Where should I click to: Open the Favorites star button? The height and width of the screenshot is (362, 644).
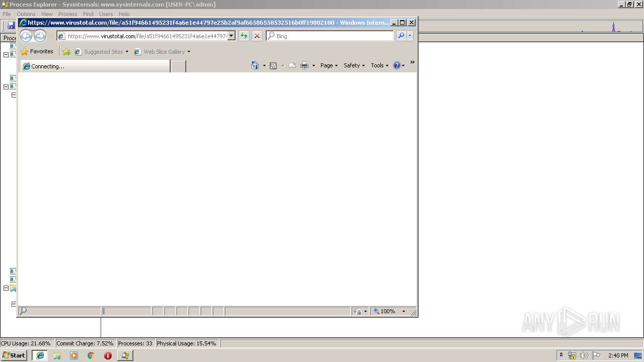click(x=37, y=51)
